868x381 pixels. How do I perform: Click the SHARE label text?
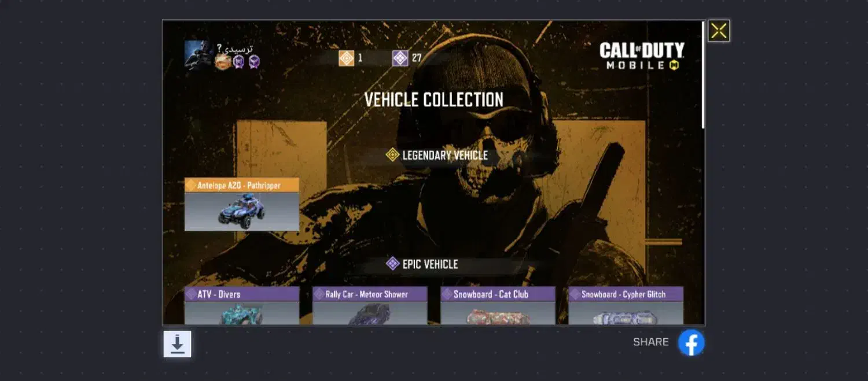pos(650,342)
